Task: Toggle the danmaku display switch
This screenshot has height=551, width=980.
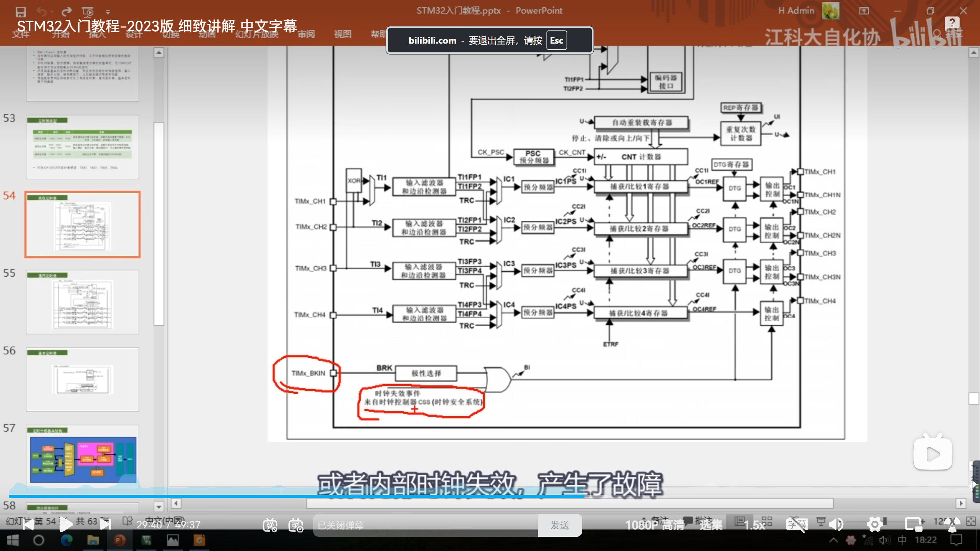Action: point(270,525)
